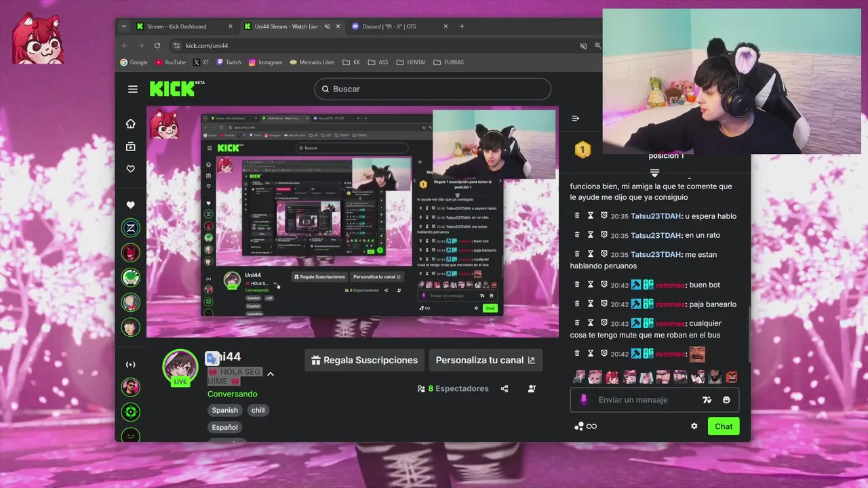Open the Twitch bookmark
868x488 pixels.
[x=229, y=62]
